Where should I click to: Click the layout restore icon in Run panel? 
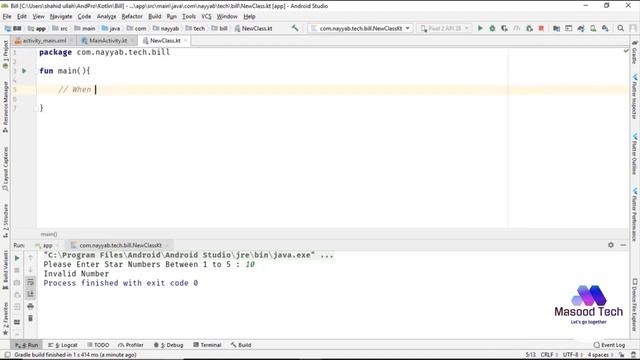(17, 322)
